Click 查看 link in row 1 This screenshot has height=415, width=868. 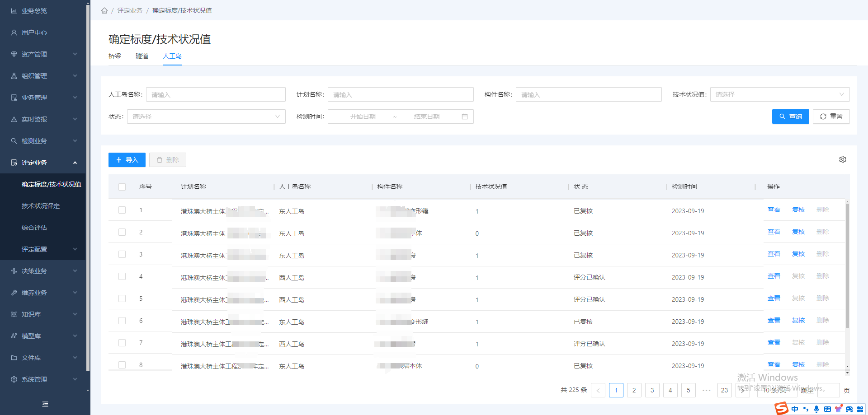pos(774,210)
